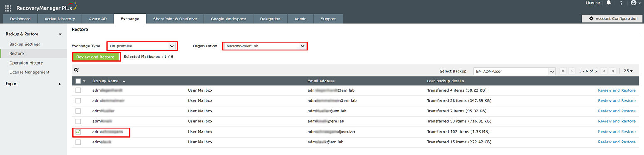Toggle the select-all header checkbox
Viewport: 644px width, 155px height.
(x=78, y=81)
